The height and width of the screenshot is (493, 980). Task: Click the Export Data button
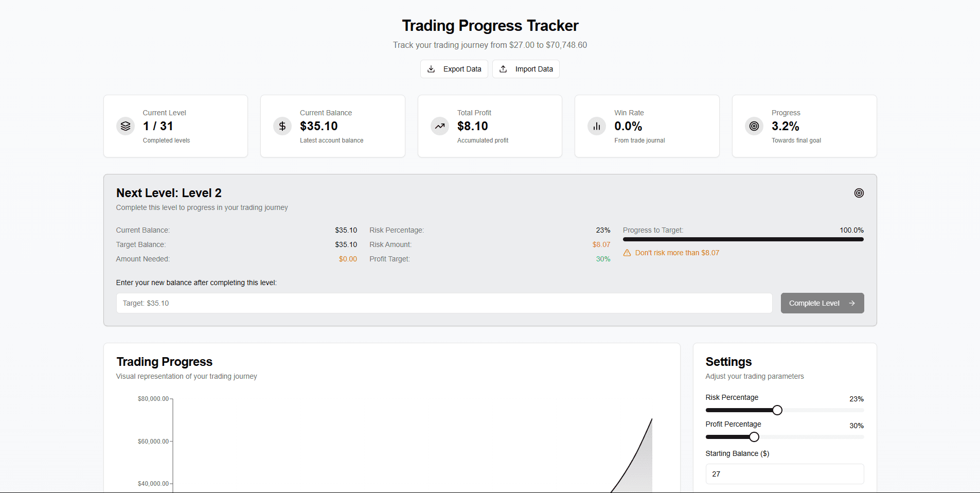pos(454,68)
